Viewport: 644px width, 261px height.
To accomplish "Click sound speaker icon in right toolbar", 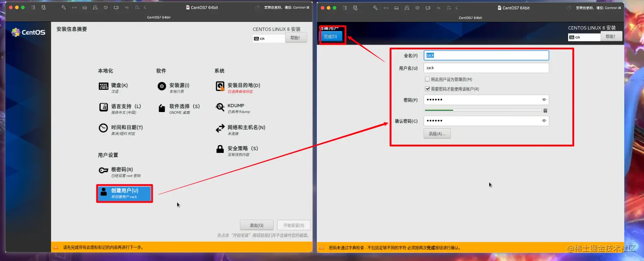I will click(x=417, y=8).
